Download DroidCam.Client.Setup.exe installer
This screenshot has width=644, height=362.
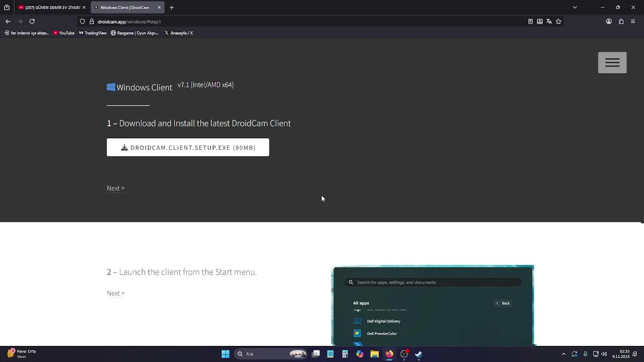click(x=188, y=147)
